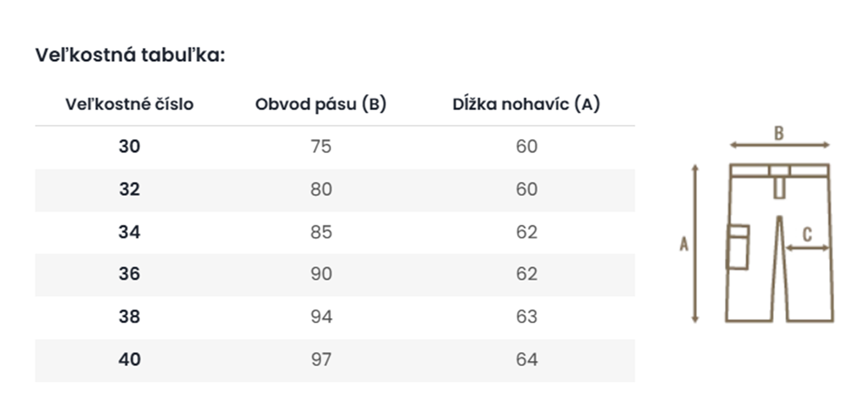Click waist value 97 cell
Screen dimensions: 868x414
[321, 359]
